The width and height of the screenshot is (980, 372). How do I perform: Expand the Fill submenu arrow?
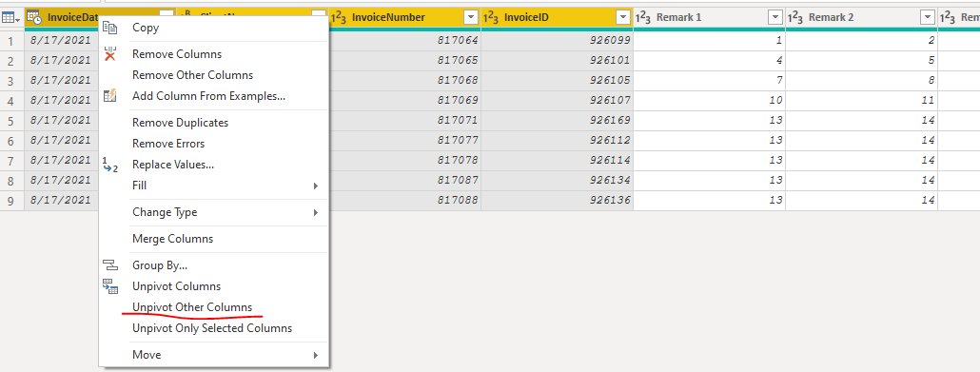[x=316, y=186]
